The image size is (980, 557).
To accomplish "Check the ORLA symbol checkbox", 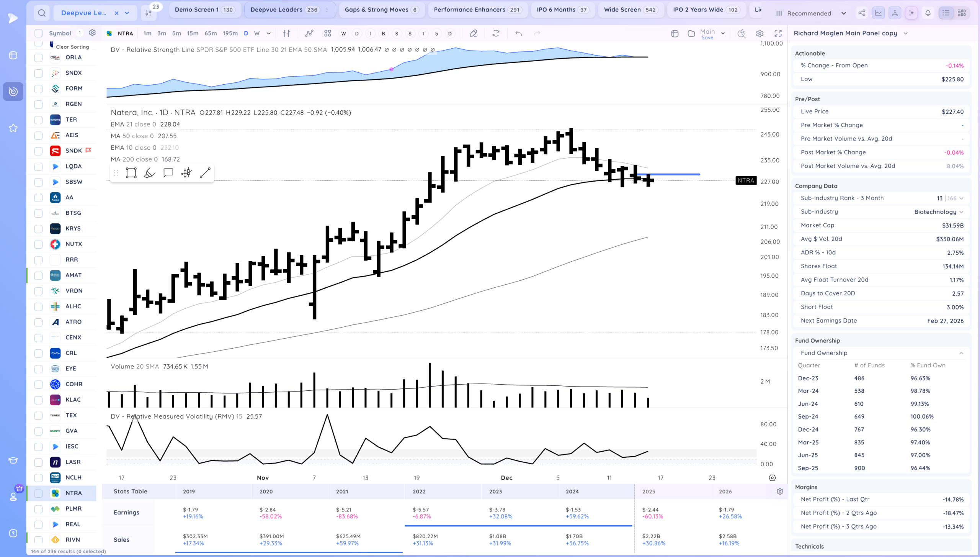I will tap(38, 58).
